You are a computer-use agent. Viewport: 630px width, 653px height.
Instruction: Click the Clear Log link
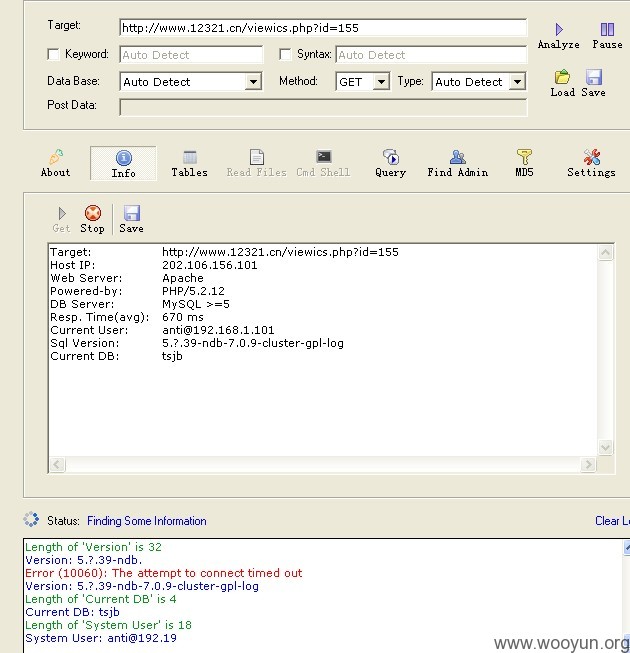[613, 521]
